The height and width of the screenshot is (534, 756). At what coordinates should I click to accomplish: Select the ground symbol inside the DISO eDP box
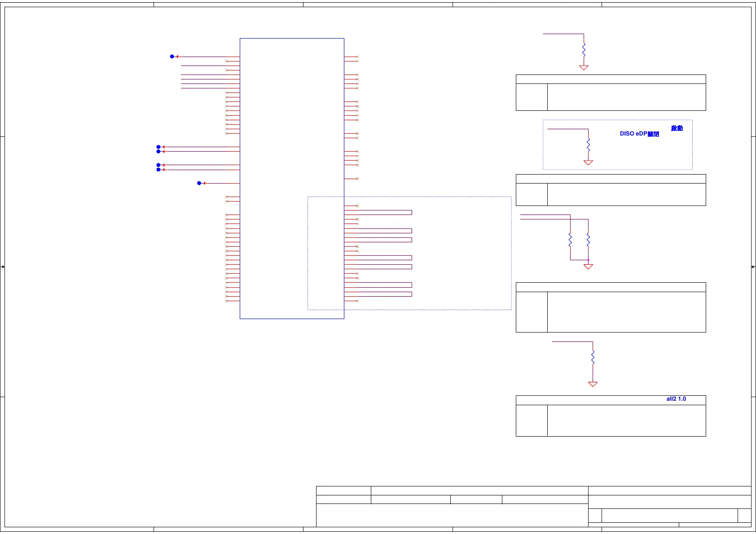[588, 162]
